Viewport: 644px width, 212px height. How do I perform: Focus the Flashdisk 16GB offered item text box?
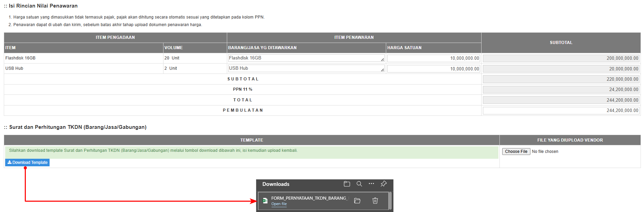point(305,58)
